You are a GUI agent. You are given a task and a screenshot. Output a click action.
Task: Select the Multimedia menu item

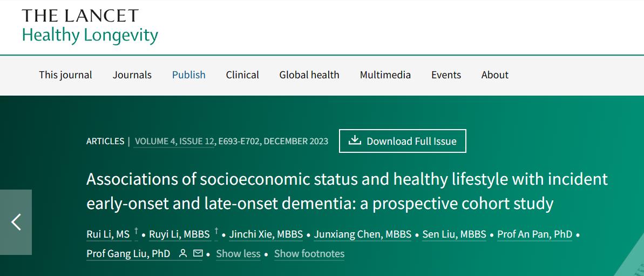(x=385, y=75)
